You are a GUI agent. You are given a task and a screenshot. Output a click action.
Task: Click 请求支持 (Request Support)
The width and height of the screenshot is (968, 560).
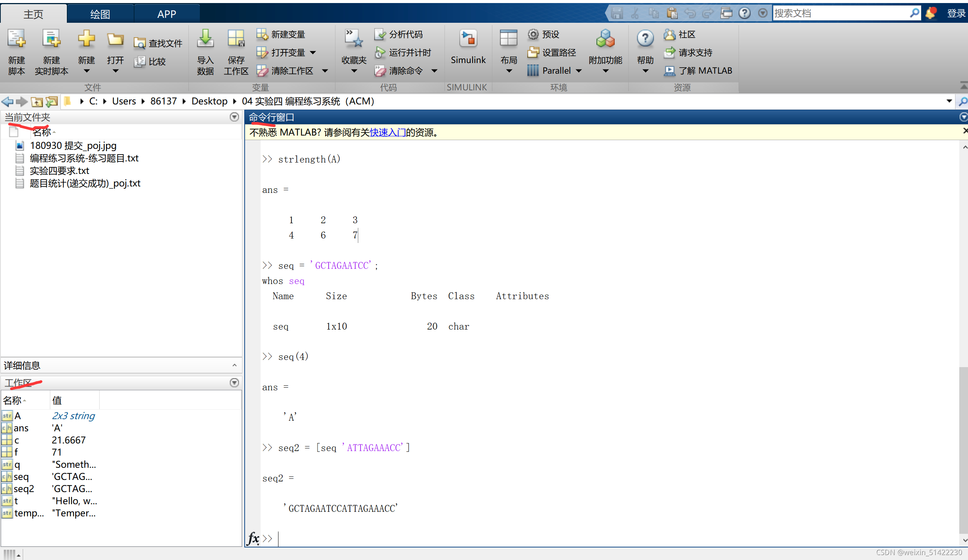tap(688, 53)
